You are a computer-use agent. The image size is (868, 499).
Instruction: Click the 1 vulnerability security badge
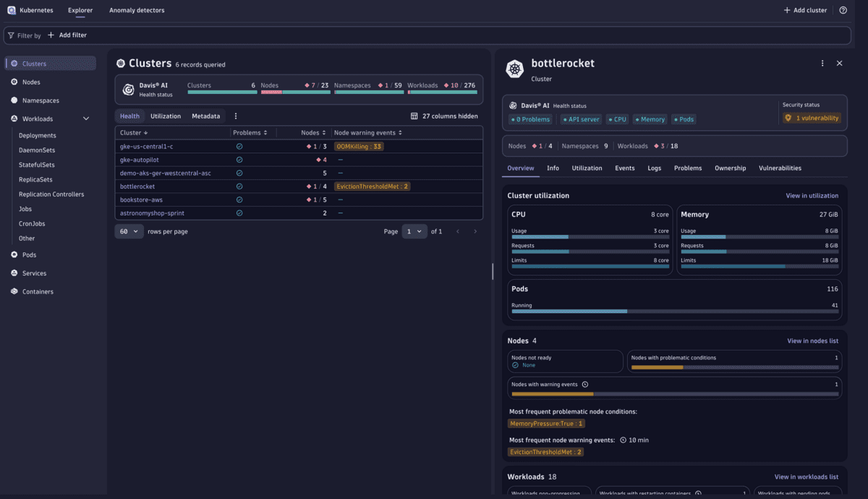[x=812, y=118]
